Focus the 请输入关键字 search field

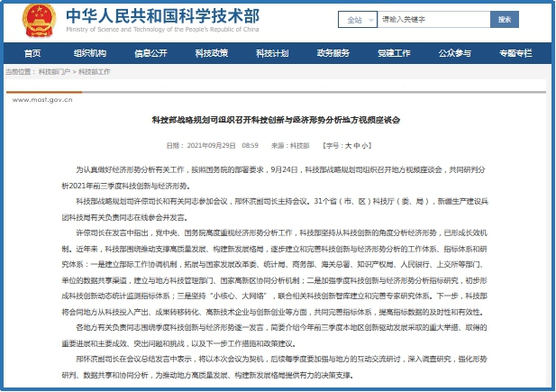[433, 20]
